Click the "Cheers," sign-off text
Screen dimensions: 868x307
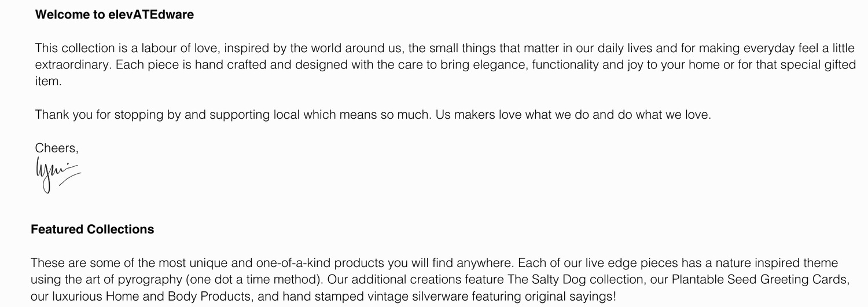click(57, 148)
